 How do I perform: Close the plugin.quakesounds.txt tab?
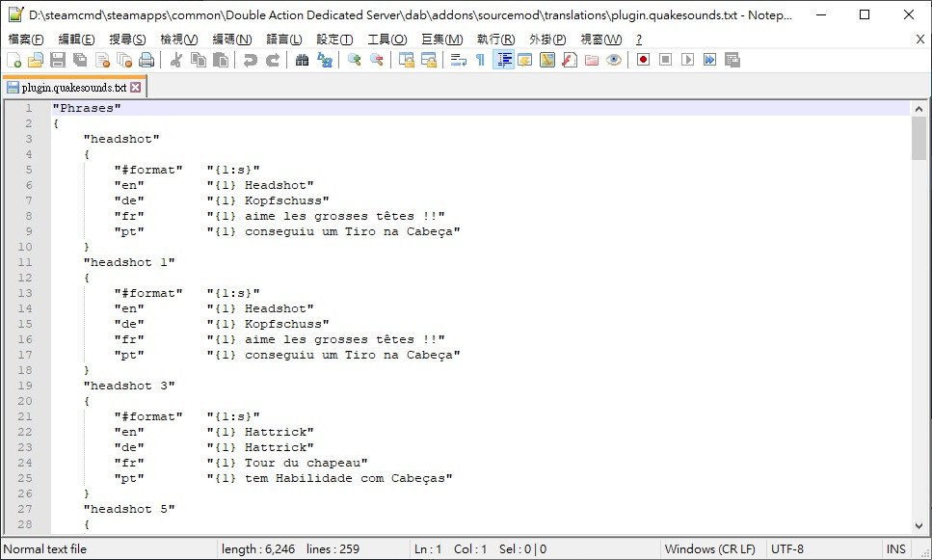(x=136, y=87)
